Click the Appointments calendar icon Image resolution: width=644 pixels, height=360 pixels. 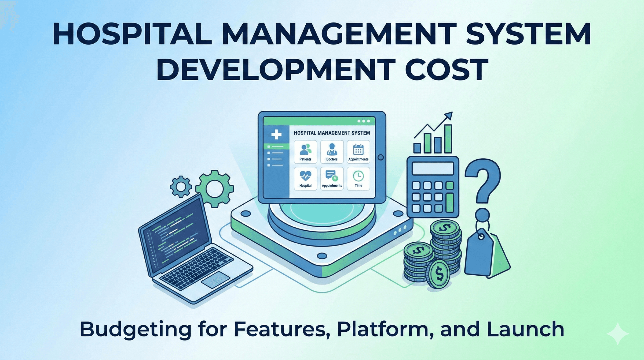(358, 150)
